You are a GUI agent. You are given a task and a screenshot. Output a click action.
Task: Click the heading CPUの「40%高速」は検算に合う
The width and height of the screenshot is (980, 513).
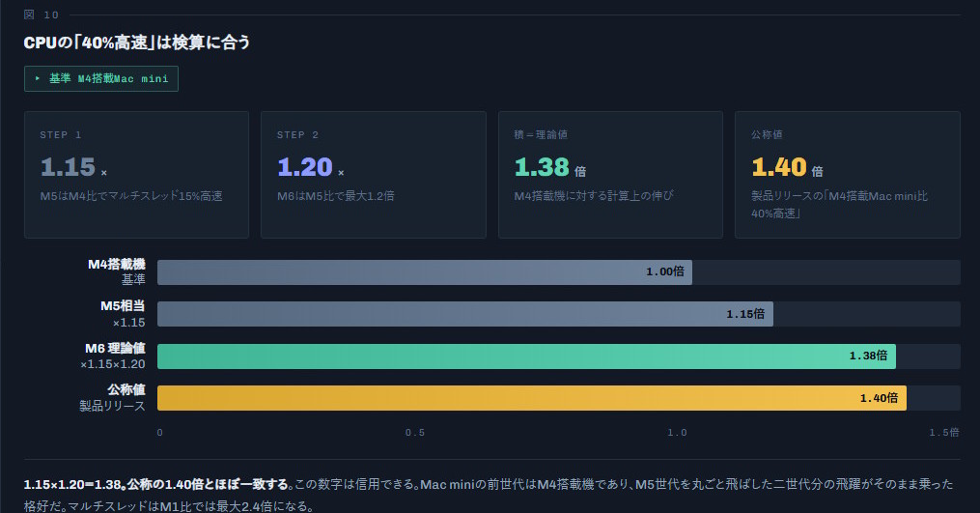(x=137, y=43)
